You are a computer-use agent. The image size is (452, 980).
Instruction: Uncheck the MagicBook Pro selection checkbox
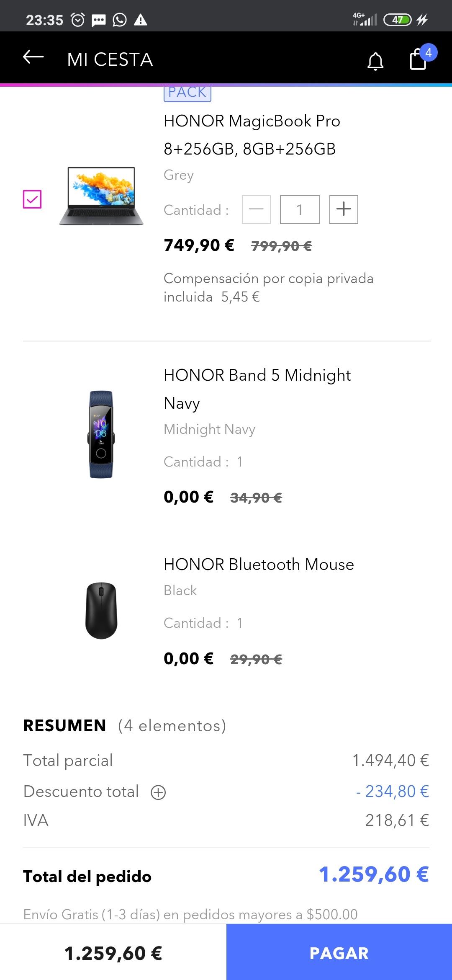(x=32, y=199)
